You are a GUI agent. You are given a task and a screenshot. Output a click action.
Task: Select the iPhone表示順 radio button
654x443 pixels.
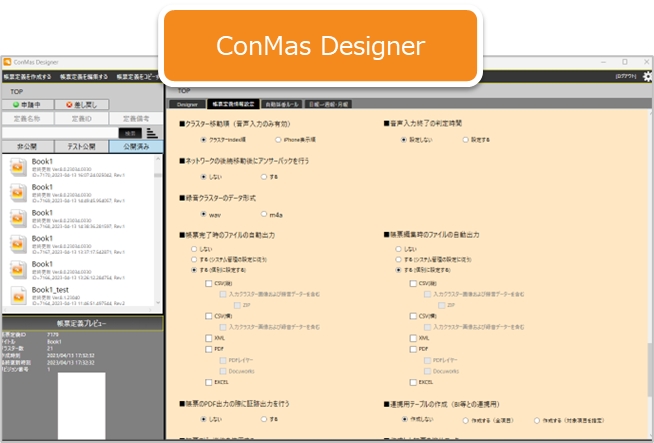(x=278, y=140)
